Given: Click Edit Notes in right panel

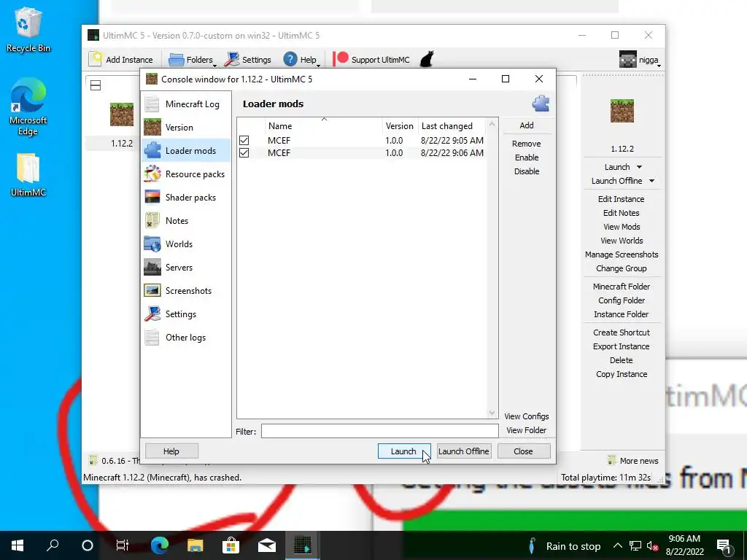Looking at the screenshot, I should click(622, 213).
